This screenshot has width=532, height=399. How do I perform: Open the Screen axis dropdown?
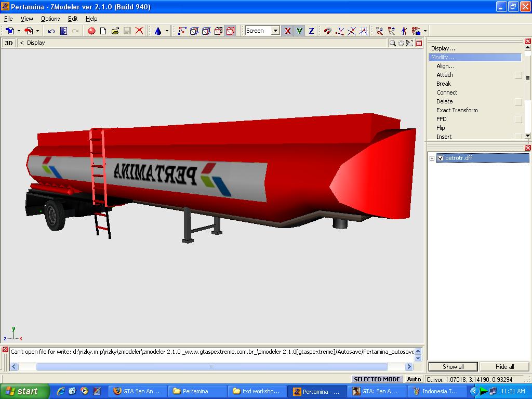[x=275, y=31]
